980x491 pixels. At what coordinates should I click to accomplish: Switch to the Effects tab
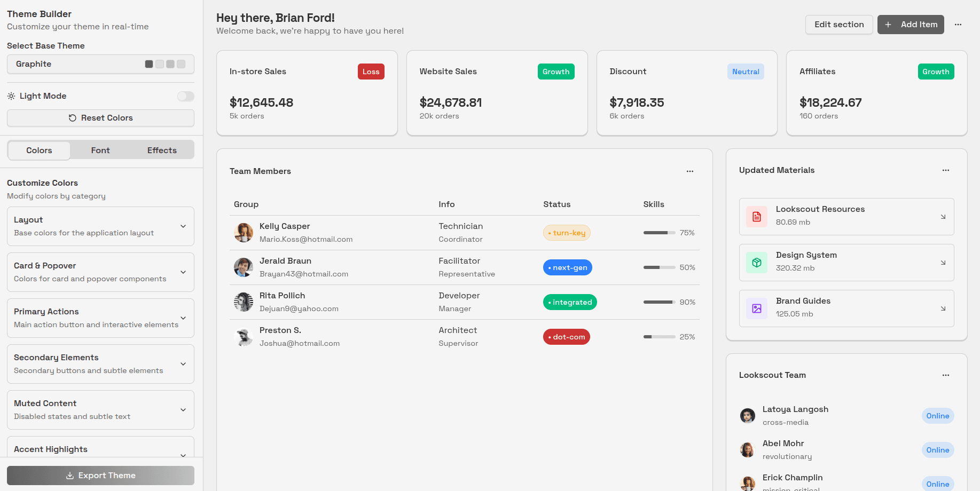pyautogui.click(x=162, y=151)
